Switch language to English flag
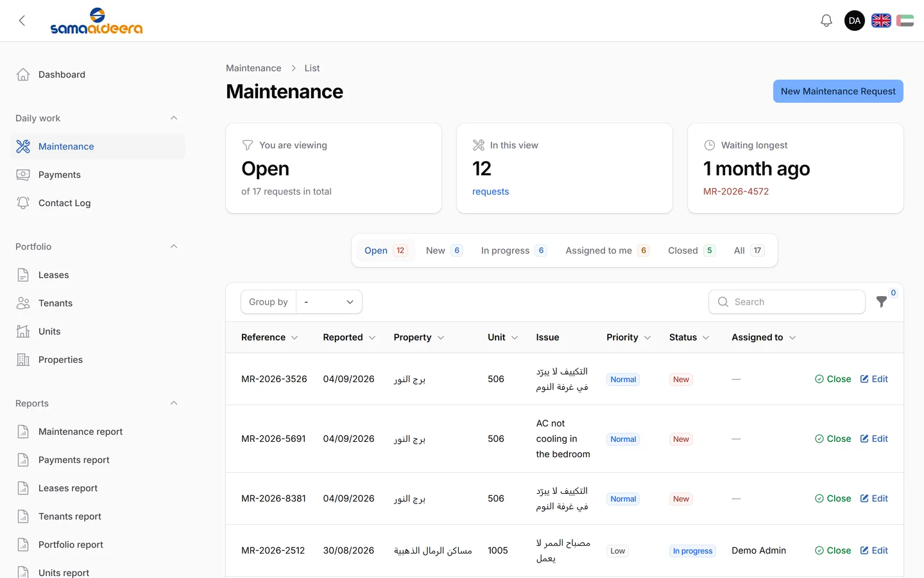This screenshot has height=578, width=924. (881, 21)
